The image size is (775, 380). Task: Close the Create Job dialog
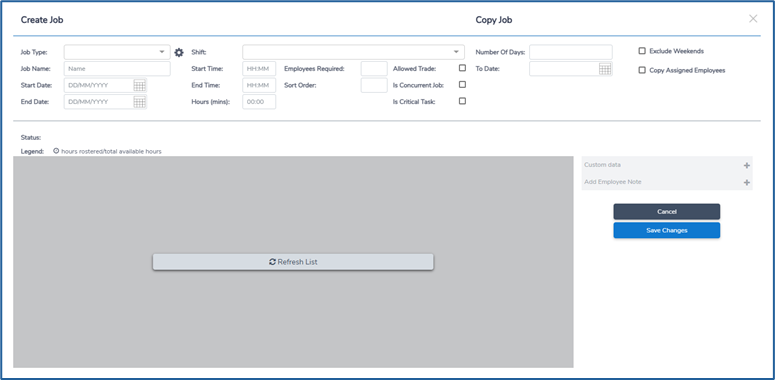pyautogui.click(x=753, y=19)
